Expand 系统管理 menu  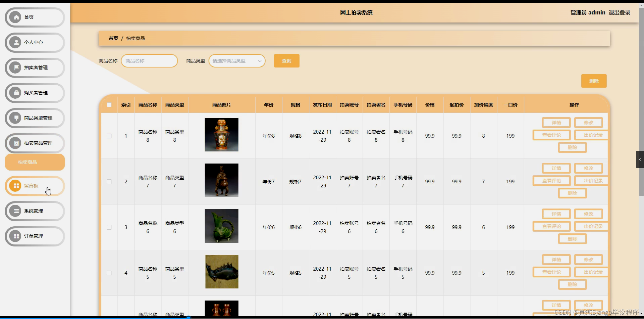(x=35, y=211)
